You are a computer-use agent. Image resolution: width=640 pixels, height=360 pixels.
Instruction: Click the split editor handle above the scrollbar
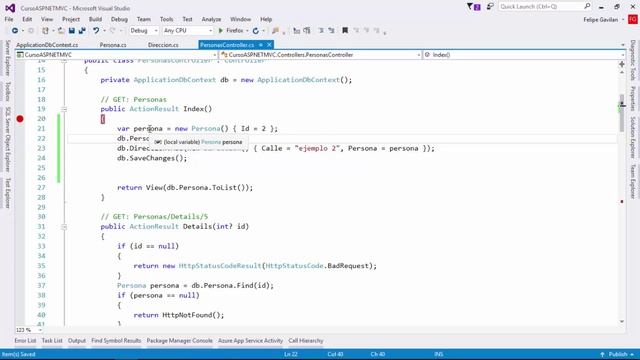[622, 64]
